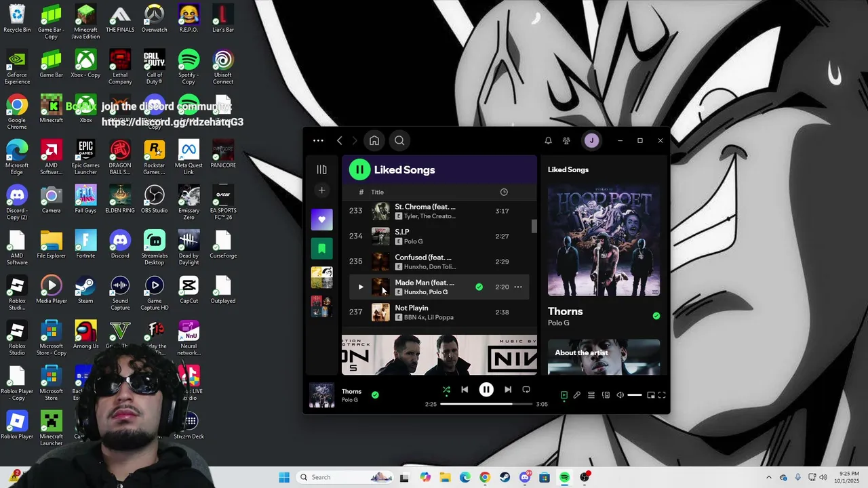Select Recycle Bin desktop icon
Image resolution: width=868 pixels, height=488 pixels.
[x=17, y=18]
